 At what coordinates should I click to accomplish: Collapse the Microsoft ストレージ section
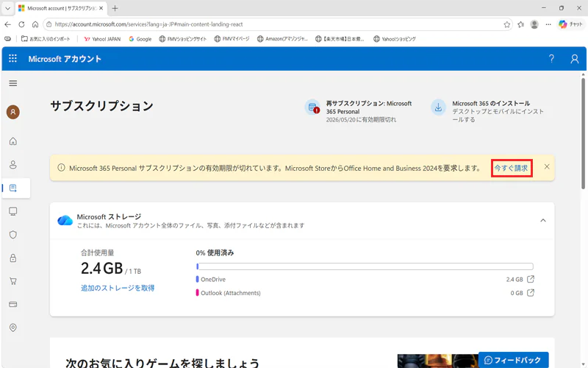[543, 220]
